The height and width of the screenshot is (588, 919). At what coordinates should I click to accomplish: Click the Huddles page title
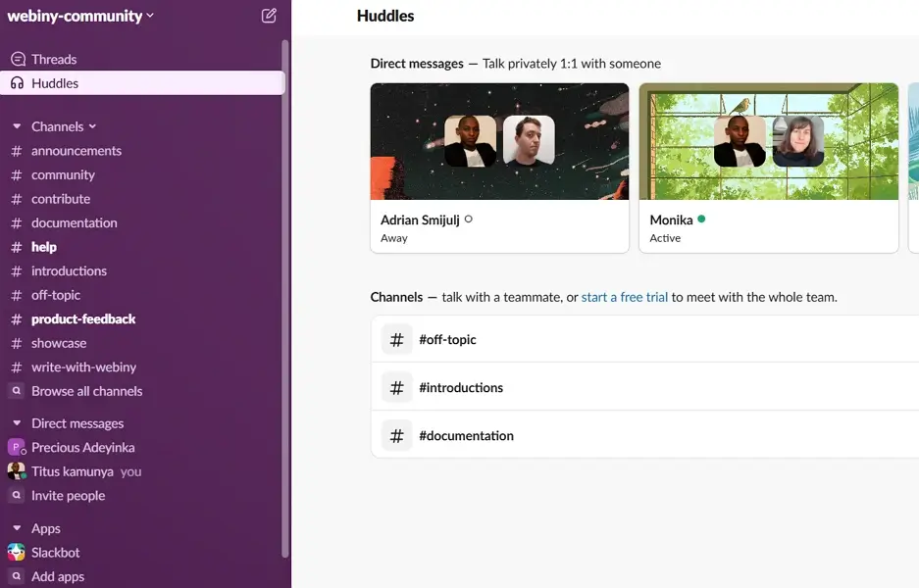click(385, 16)
